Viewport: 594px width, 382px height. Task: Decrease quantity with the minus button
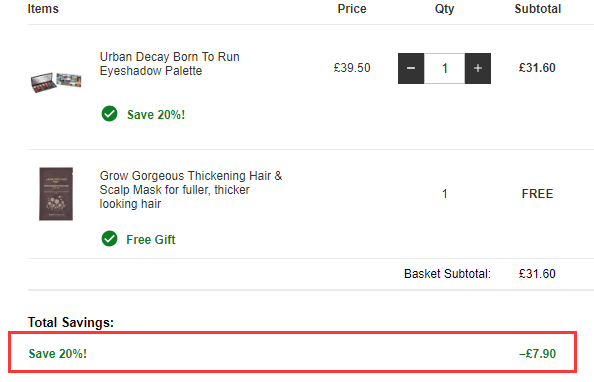(x=411, y=68)
